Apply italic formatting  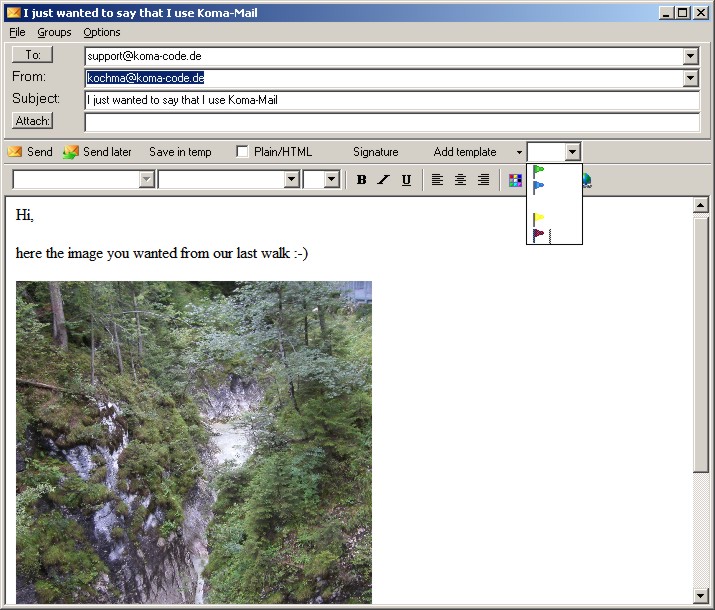(383, 180)
